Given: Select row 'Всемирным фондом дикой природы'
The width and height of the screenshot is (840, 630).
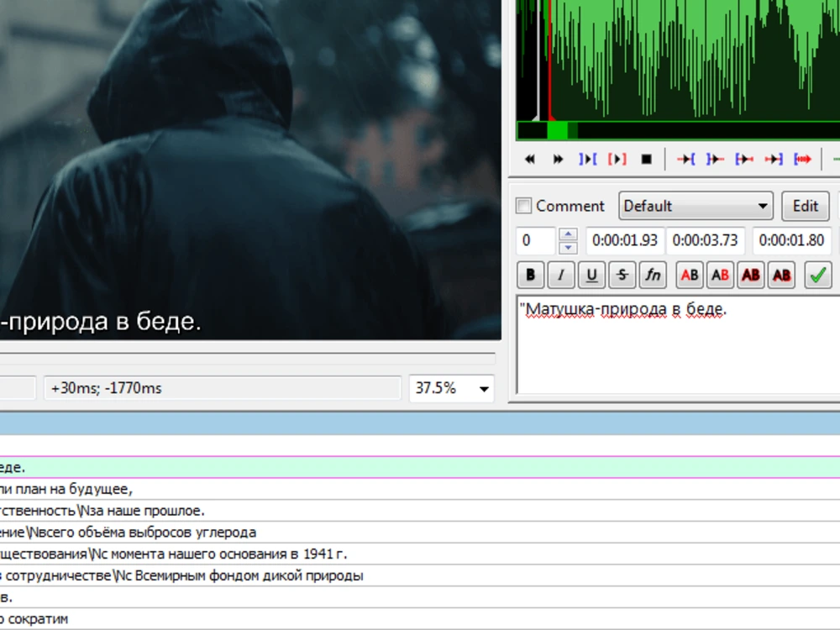Looking at the screenshot, I should coord(420,575).
